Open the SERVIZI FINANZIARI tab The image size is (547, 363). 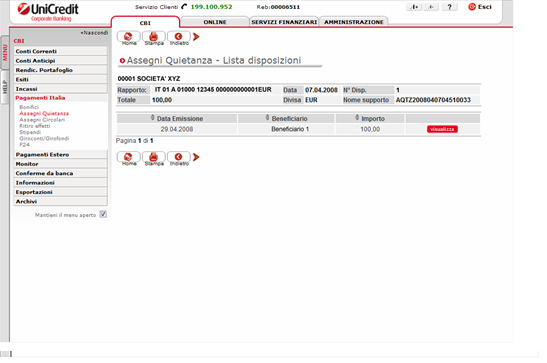click(x=284, y=22)
